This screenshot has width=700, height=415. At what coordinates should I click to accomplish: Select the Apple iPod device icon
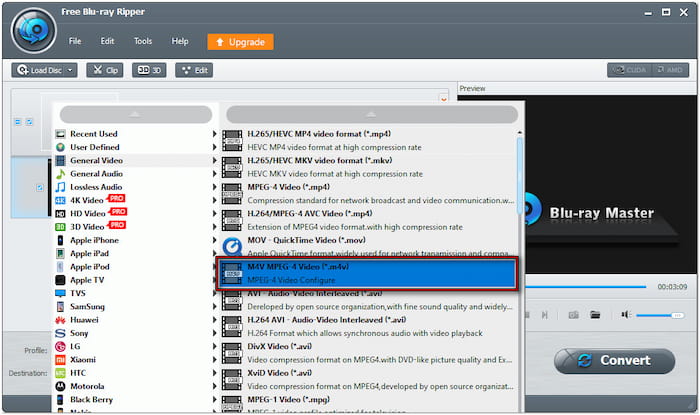point(60,267)
